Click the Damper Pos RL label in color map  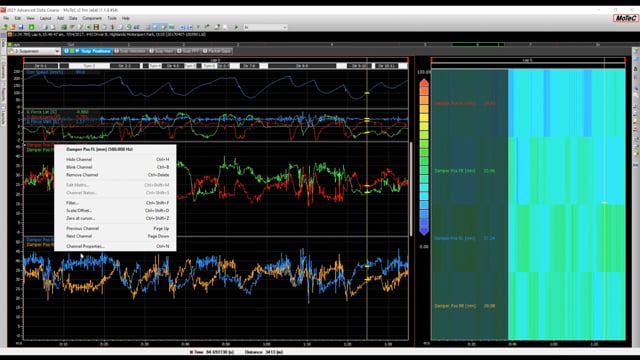455,238
